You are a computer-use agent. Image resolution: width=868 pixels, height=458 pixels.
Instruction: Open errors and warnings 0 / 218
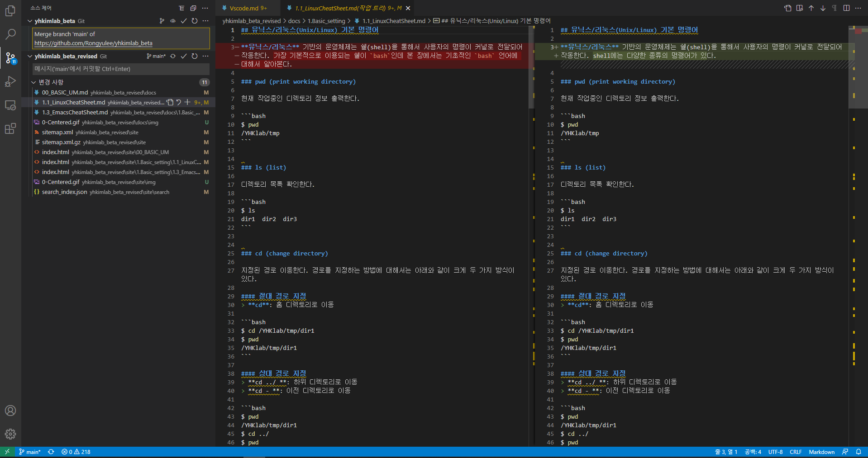pyautogui.click(x=76, y=452)
